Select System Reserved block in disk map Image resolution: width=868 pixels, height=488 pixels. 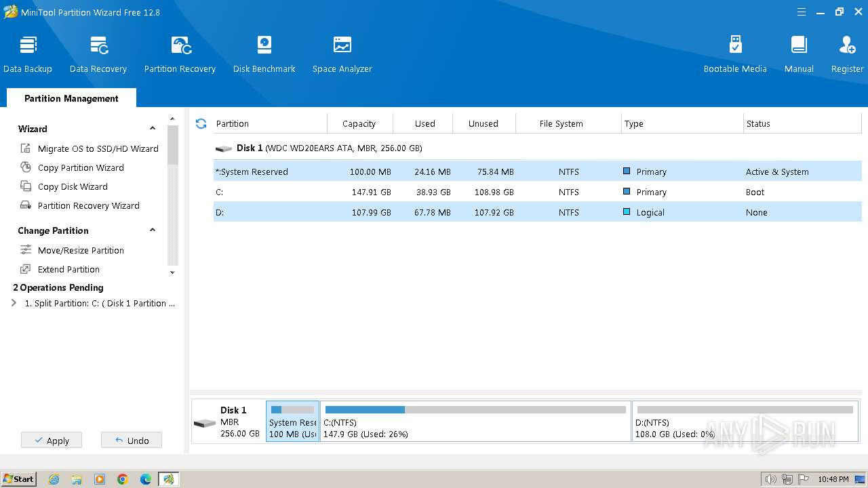click(292, 421)
